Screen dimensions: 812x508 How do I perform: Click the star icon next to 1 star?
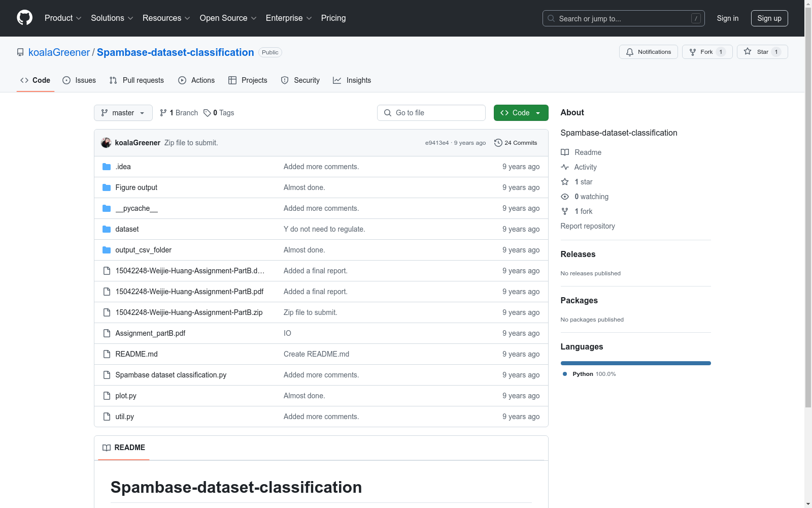pos(565,182)
